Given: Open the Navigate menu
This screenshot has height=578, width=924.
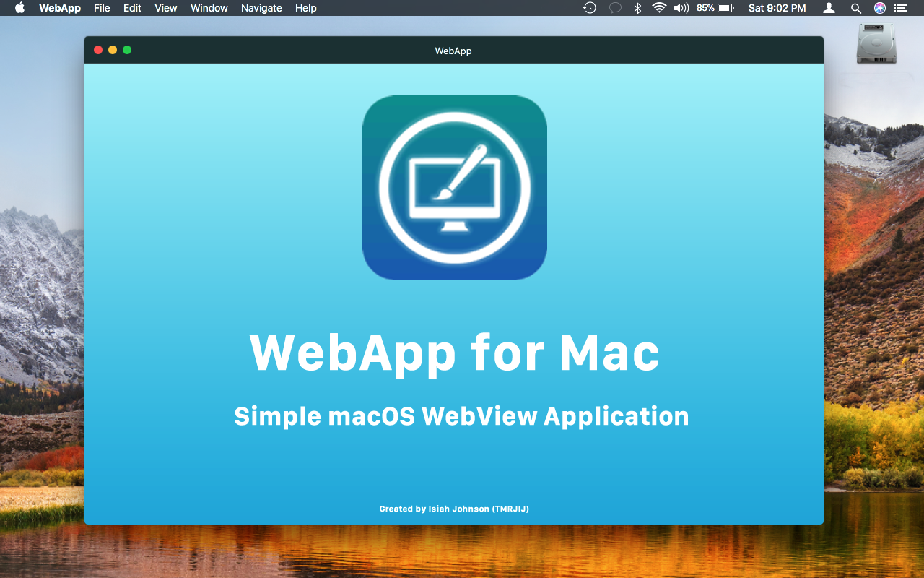Looking at the screenshot, I should [x=261, y=8].
